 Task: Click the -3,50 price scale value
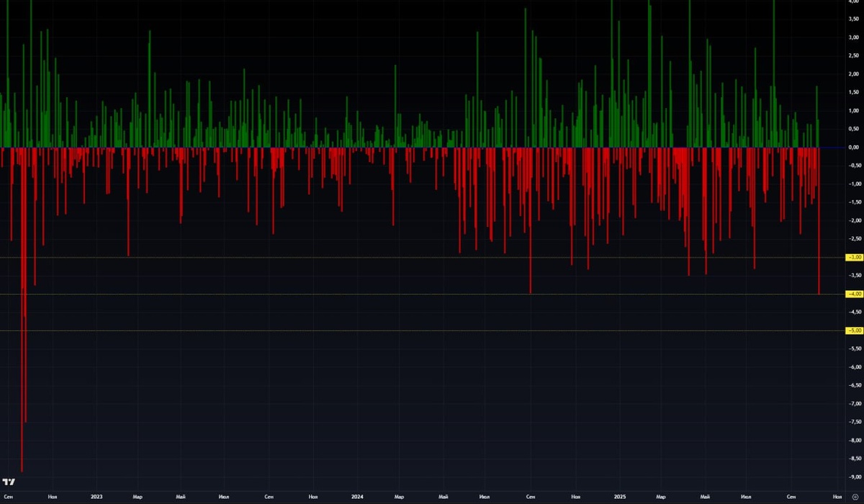(x=855, y=276)
